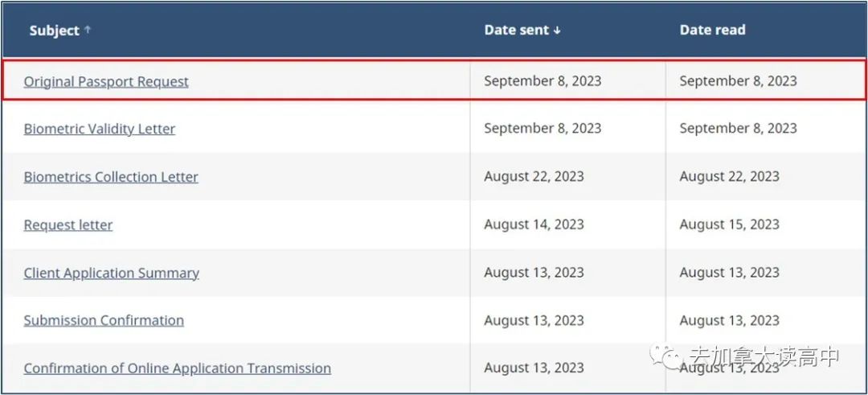
Task: Sort messages by the Subject header
Action: (55, 31)
